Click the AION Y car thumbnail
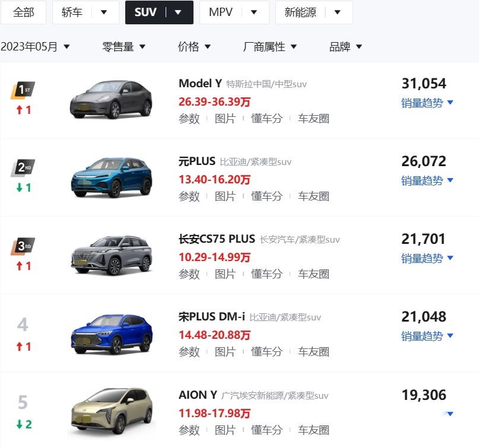 pyautogui.click(x=111, y=411)
